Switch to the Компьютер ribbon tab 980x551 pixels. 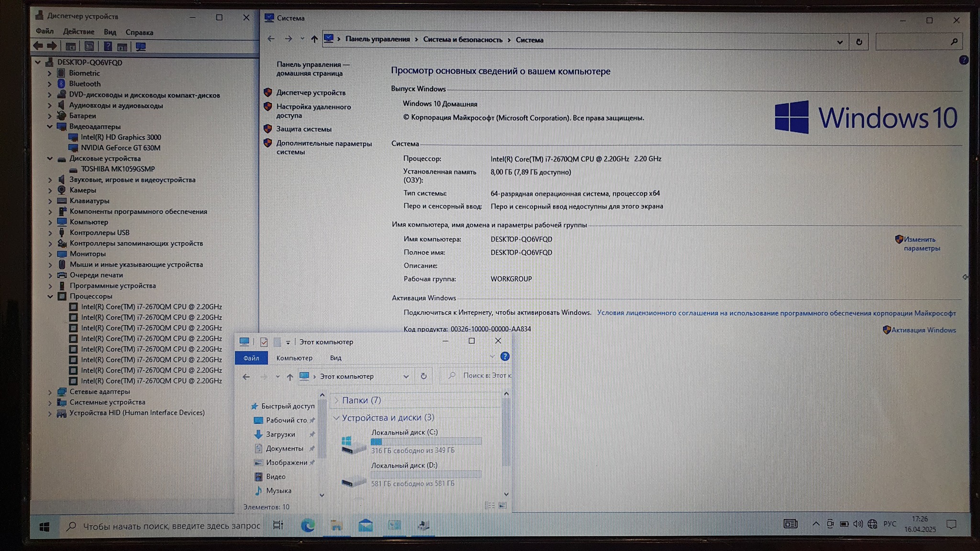[294, 358]
